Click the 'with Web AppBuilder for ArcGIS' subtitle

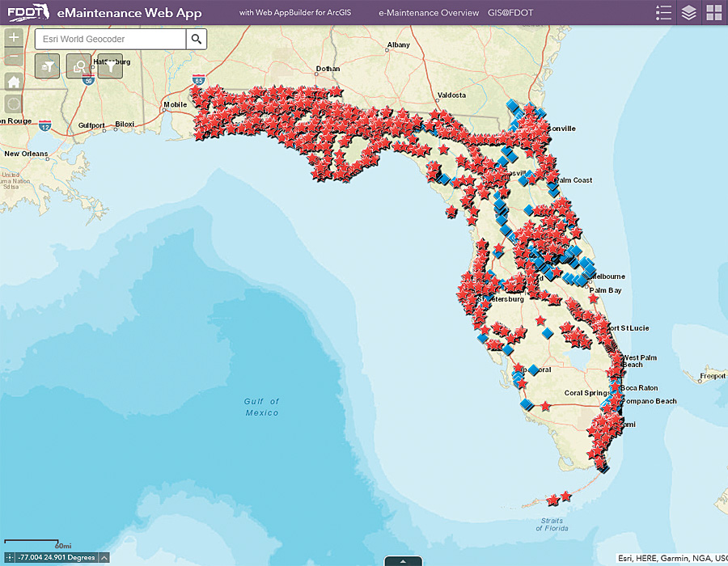pos(295,12)
